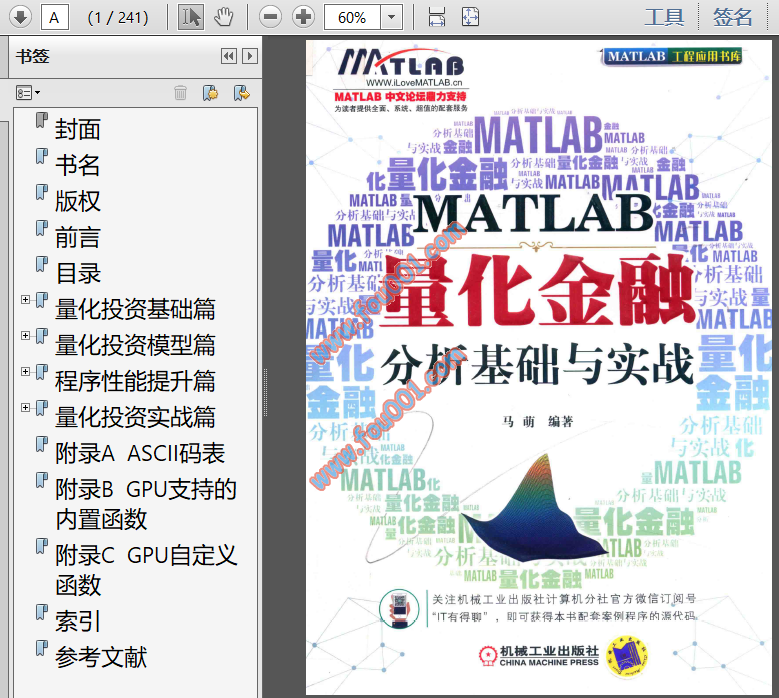Viewport: 779px width, 698px height.
Task: Click the page number input field
Action: coord(55,17)
